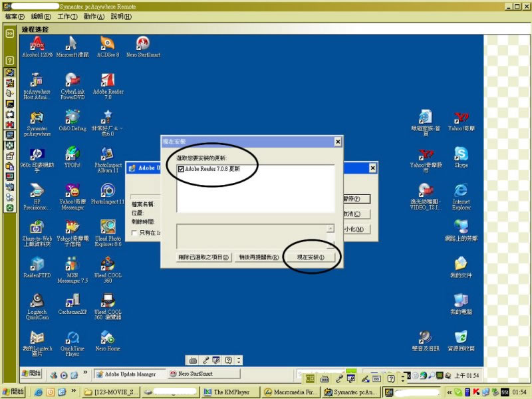Click the 刪除已選取之項目(S) button

click(203, 257)
